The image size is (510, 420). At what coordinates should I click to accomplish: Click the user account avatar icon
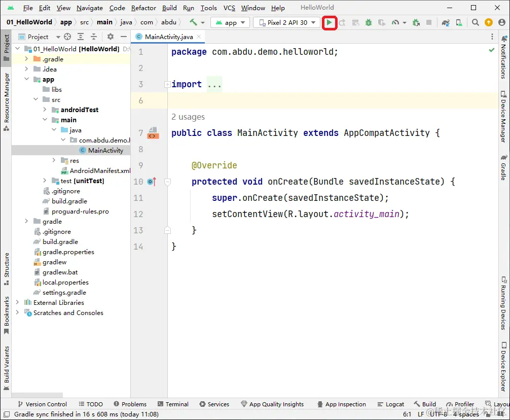502,22
